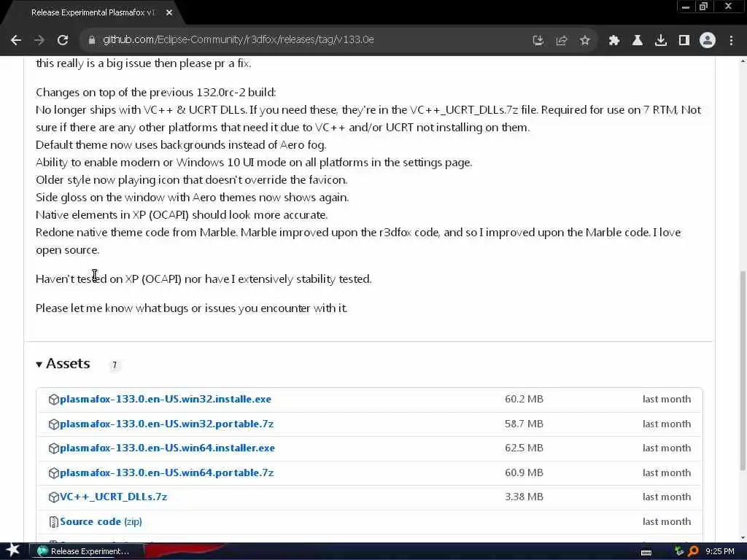Click the browser forward arrow
Image resolution: width=747 pixels, height=560 pixels.
point(39,41)
